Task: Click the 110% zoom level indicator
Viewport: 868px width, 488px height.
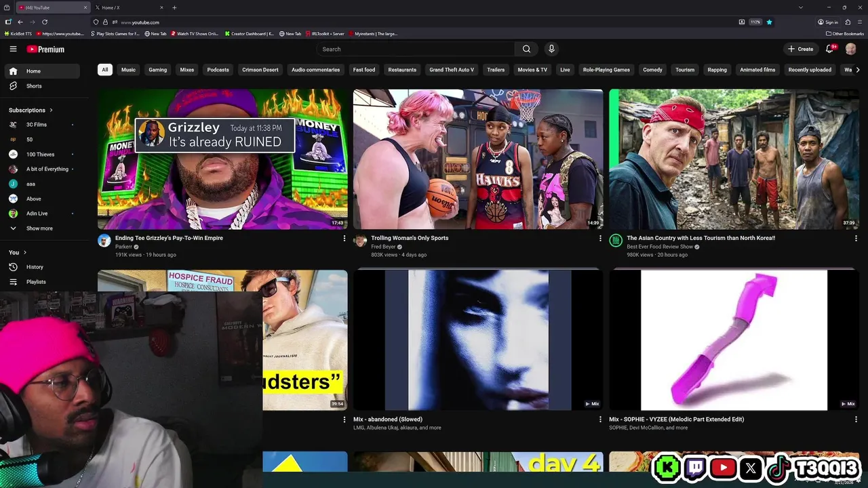Action: coord(755,22)
